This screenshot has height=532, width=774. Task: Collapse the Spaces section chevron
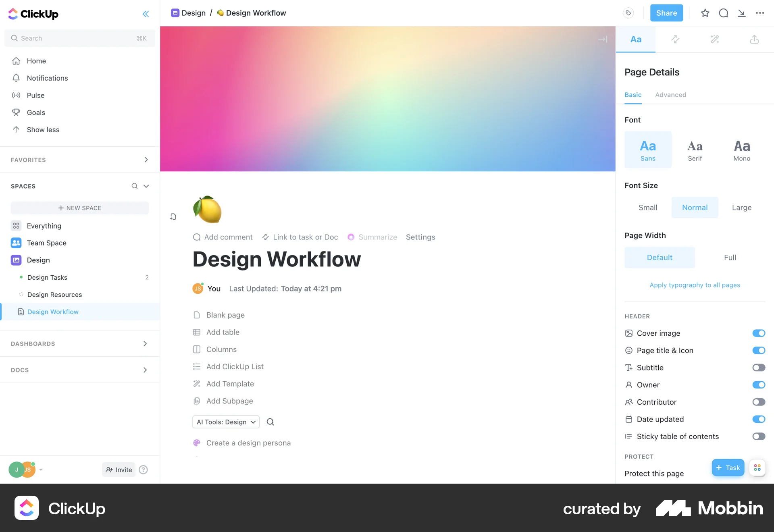point(146,186)
